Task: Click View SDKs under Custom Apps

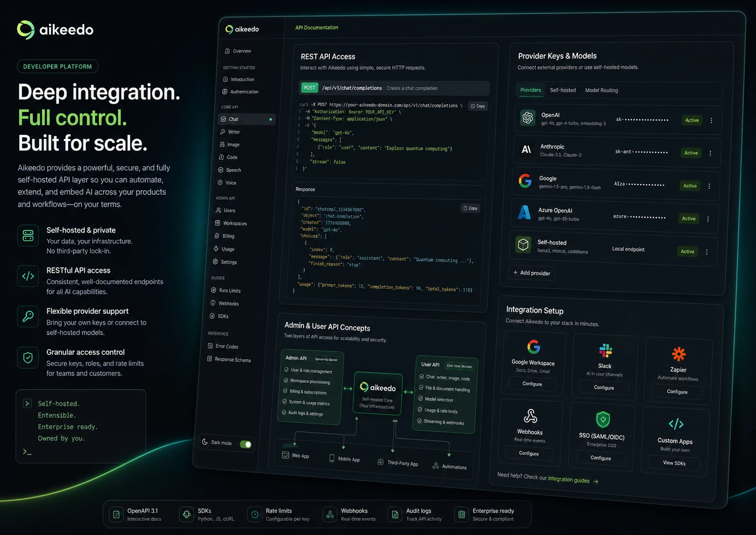Action: (674, 463)
